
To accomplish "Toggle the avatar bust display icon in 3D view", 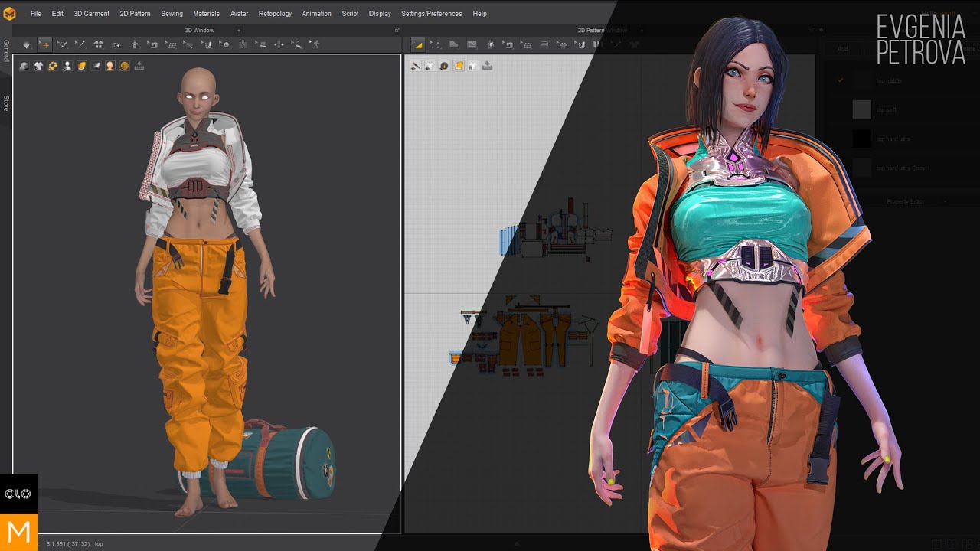I will 67,67.
